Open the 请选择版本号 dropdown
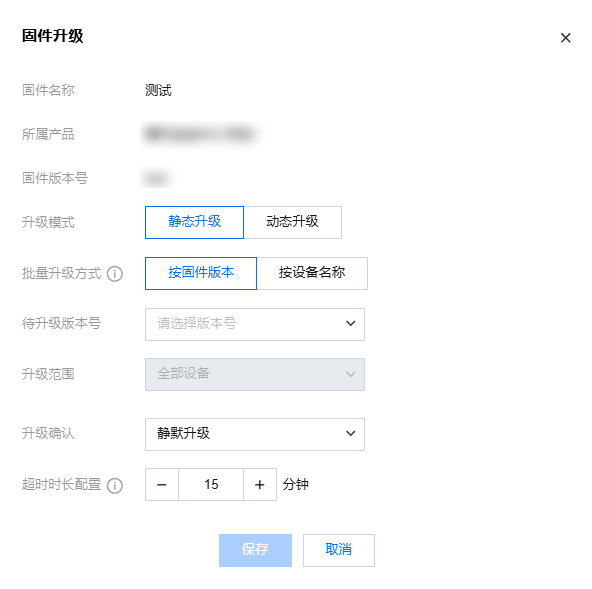Image resolution: width=592 pixels, height=589 pixels. coord(255,324)
